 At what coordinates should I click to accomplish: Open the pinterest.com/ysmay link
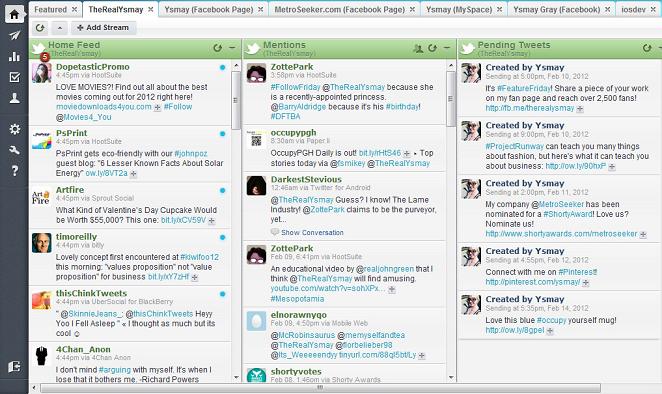533,282
